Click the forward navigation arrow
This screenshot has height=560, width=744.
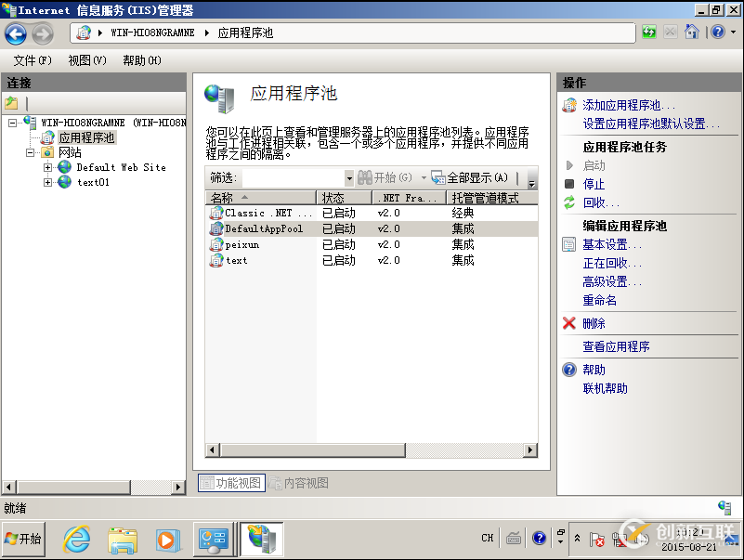(x=40, y=33)
